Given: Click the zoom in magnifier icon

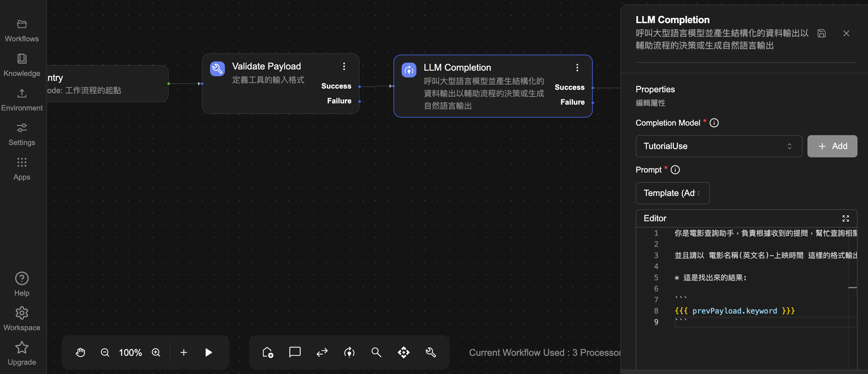Looking at the screenshot, I should point(156,352).
